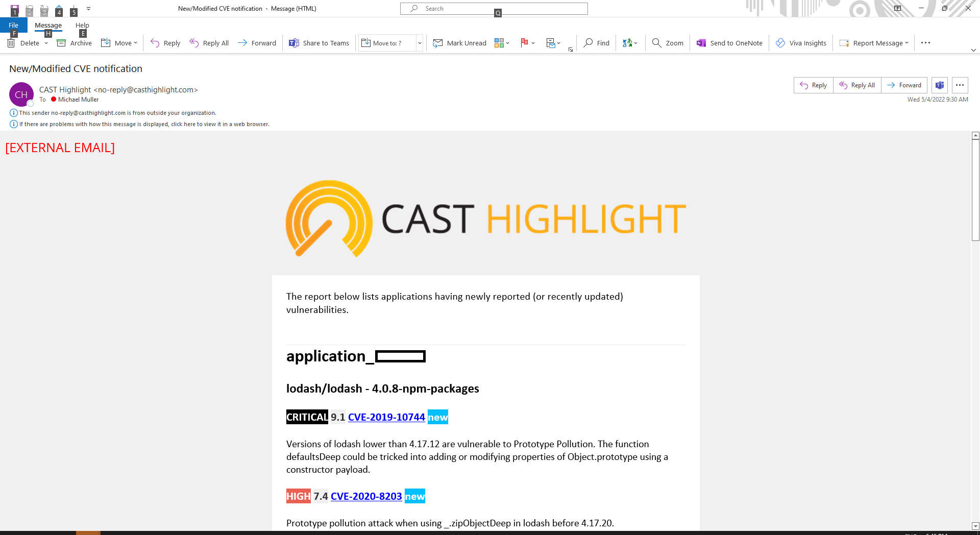The image size is (980, 535).
Task: Click the scrollbar down arrow
Action: click(975, 526)
